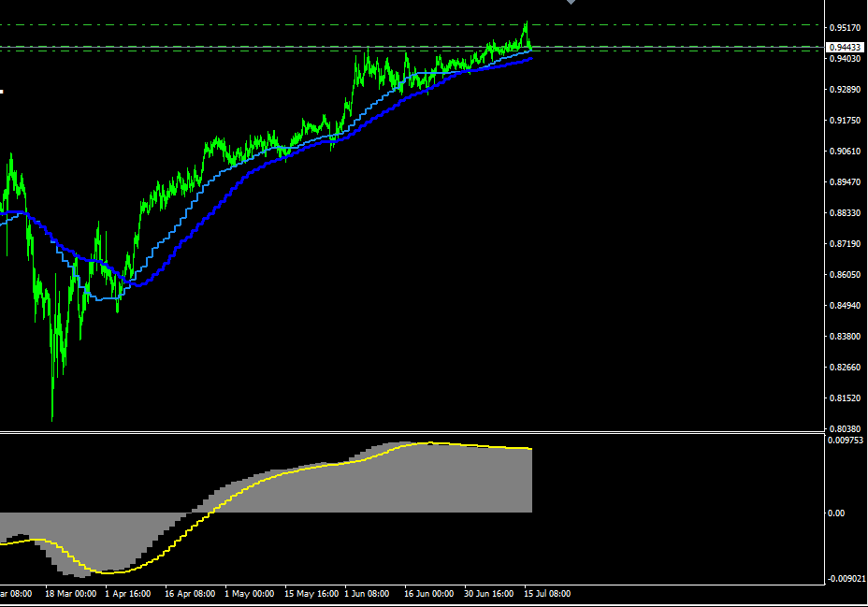
Task: Click the current price label 0.94433
Action: coord(845,48)
